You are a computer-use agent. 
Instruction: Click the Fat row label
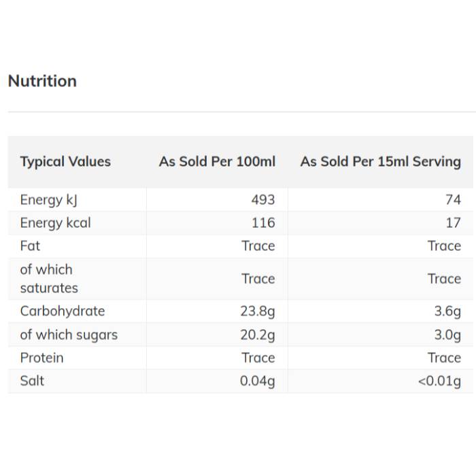30,245
